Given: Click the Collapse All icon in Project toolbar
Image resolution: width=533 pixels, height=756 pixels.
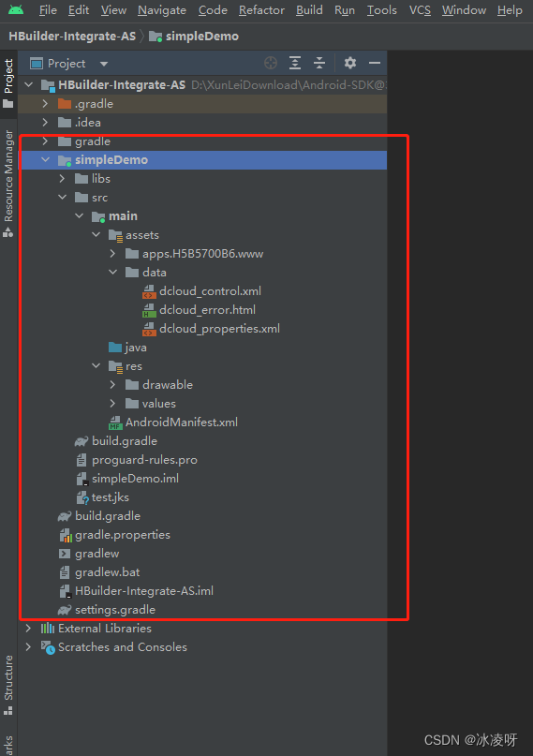Looking at the screenshot, I should [x=319, y=63].
